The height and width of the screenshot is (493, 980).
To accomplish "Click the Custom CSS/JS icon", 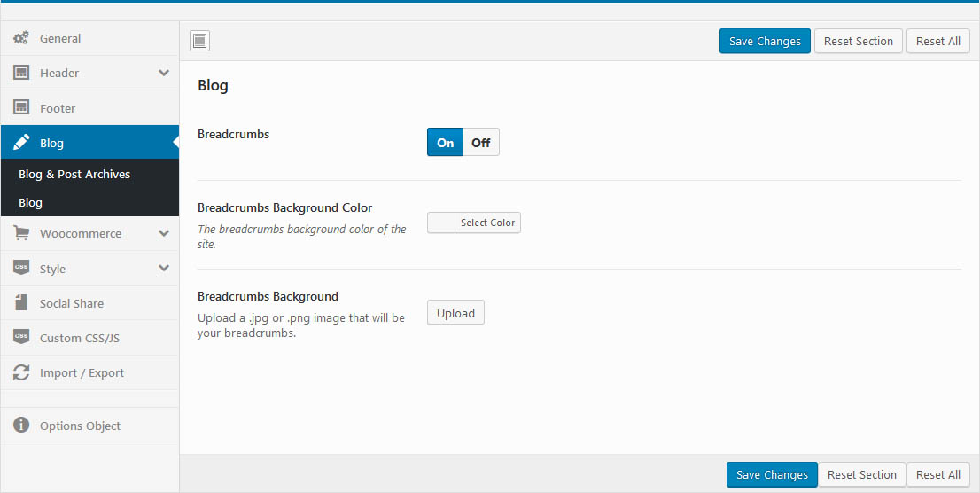I will point(21,338).
